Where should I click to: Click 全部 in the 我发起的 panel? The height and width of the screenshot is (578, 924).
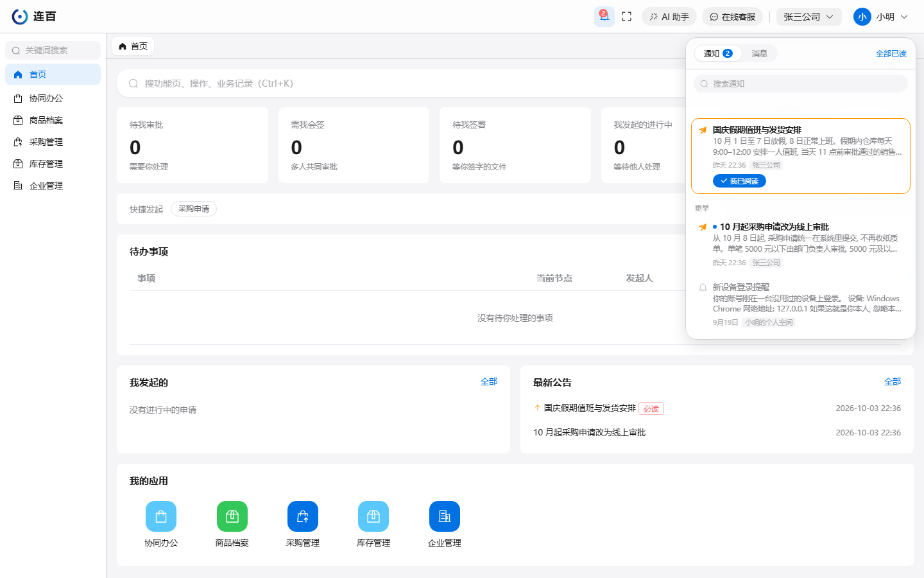pos(489,381)
